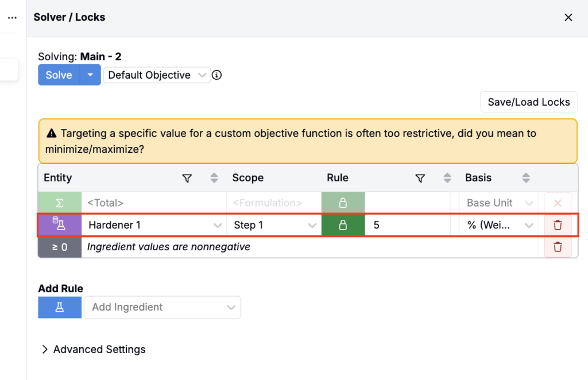This screenshot has width=588, height=380.
Task: Open the Solve button dropdown arrow
Action: click(x=90, y=75)
